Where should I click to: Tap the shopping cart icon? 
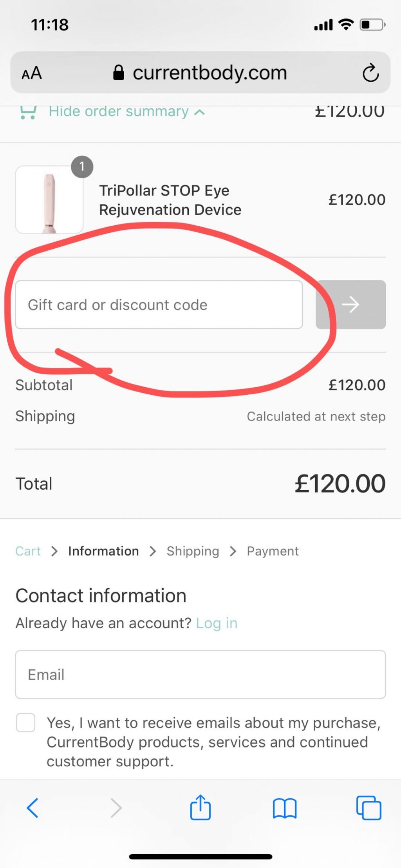pos(28,112)
